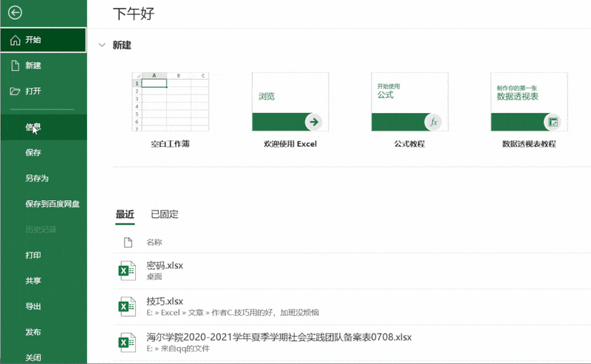
Task: Create a 空白工作簿 from thumbnail
Action: click(x=170, y=102)
